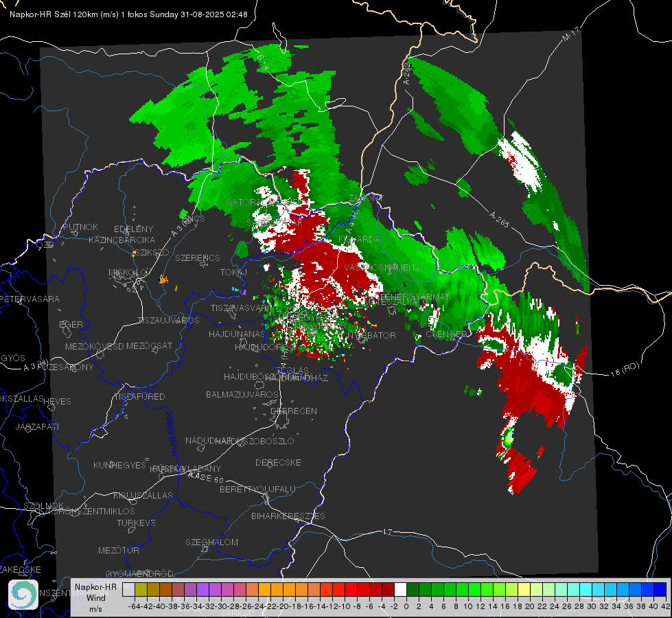Viewport: 672px width, 618px height.
Task: Select the PUTNOK town label
Action: 80,227
